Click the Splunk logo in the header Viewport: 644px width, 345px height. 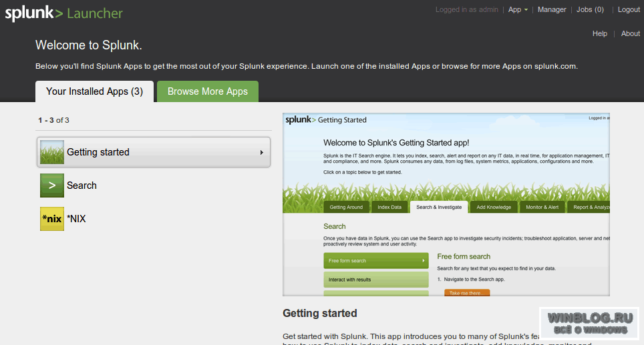click(x=33, y=13)
